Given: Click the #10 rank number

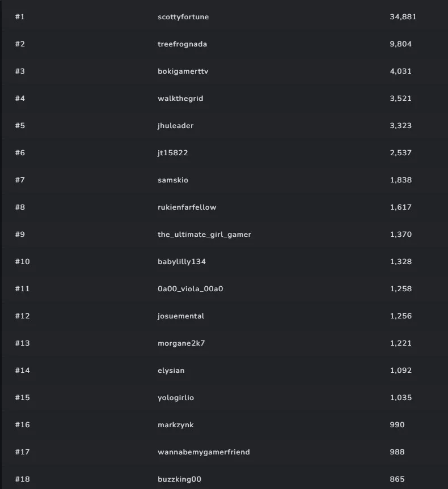Looking at the screenshot, I should (x=22, y=262).
